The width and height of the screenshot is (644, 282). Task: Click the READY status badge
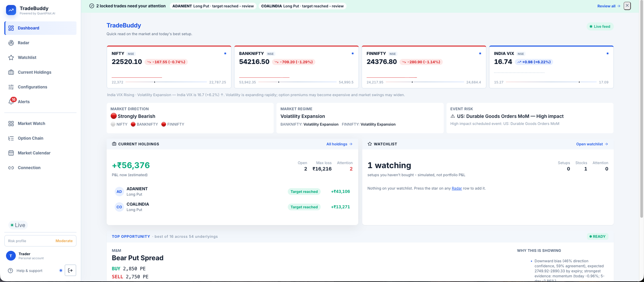point(597,236)
